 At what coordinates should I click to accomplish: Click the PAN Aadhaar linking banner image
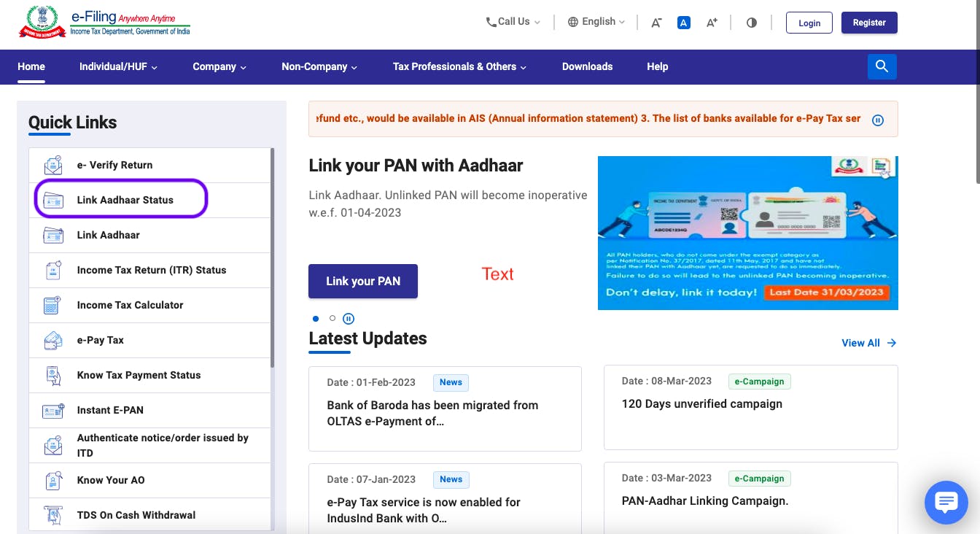tap(748, 233)
